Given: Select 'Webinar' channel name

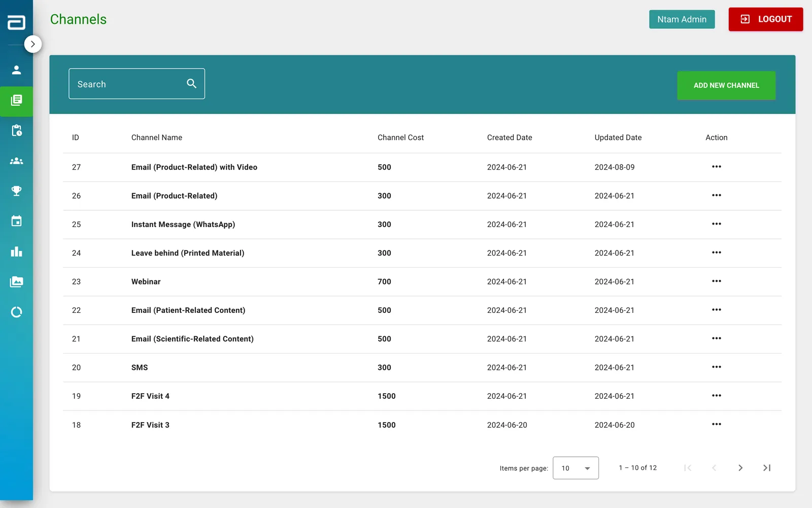Looking at the screenshot, I should point(146,281).
